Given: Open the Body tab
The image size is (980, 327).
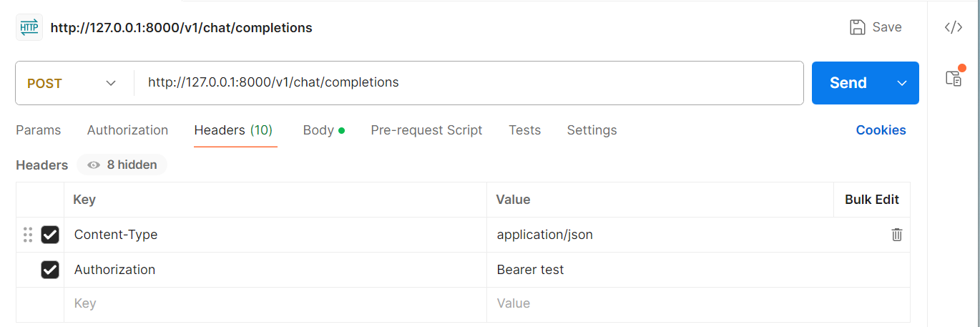Looking at the screenshot, I should tap(323, 130).
